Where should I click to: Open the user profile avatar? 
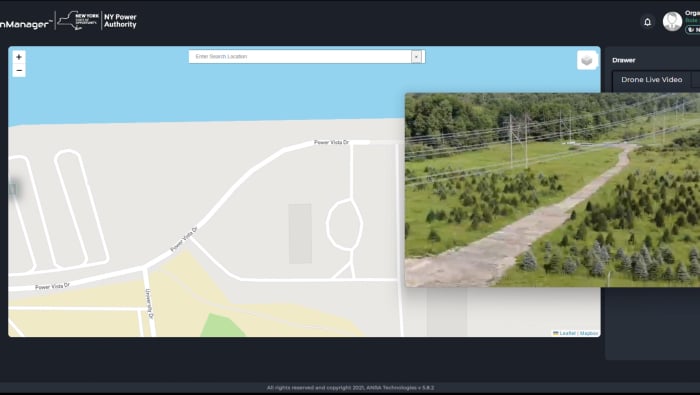pos(672,21)
